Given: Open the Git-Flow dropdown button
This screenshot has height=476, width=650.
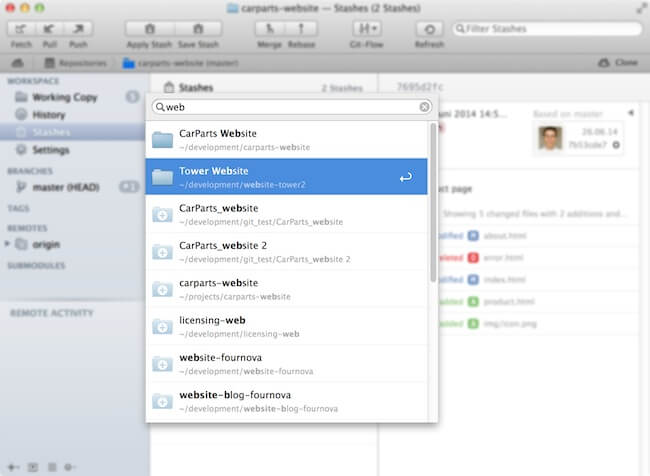Looking at the screenshot, I should 367,29.
